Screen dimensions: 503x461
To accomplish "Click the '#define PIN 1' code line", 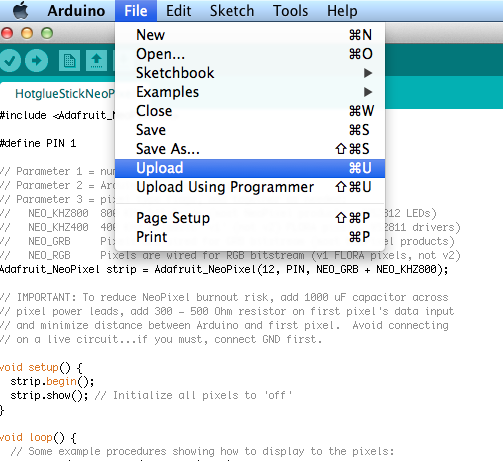I will point(38,143).
